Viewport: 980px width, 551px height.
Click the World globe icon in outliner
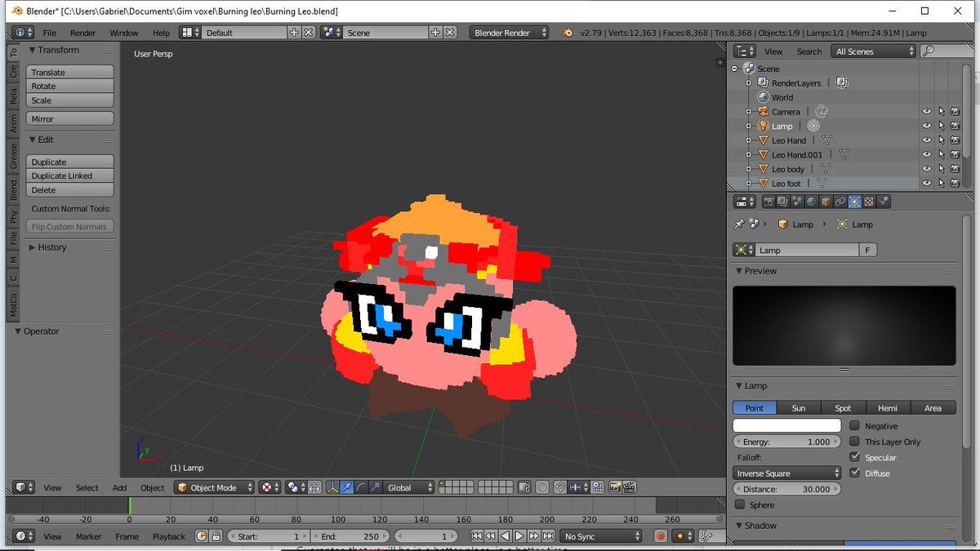point(764,97)
